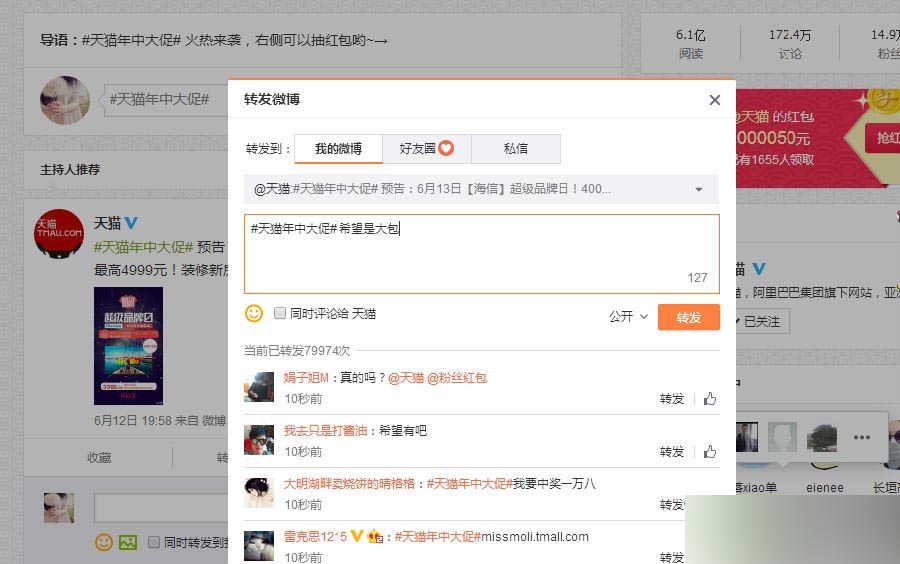Click 收藏 under the 天猫 post
The height and width of the screenshot is (564, 900).
(99, 457)
